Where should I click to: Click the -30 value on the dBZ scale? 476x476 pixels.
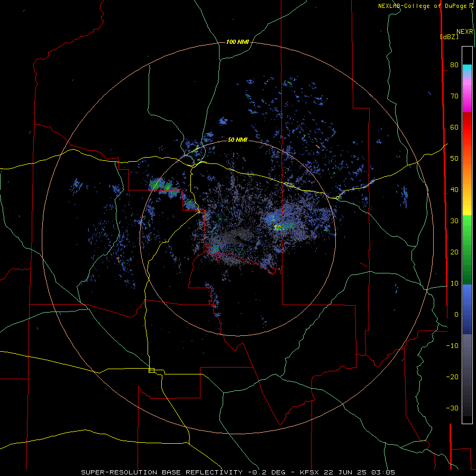coord(452,408)
